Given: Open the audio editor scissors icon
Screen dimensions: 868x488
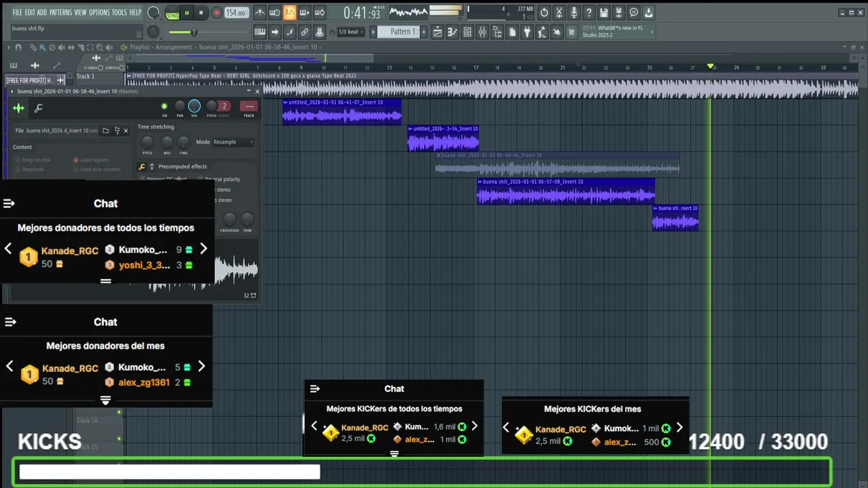Looking at the screenshot, I should tap(559, 12).
